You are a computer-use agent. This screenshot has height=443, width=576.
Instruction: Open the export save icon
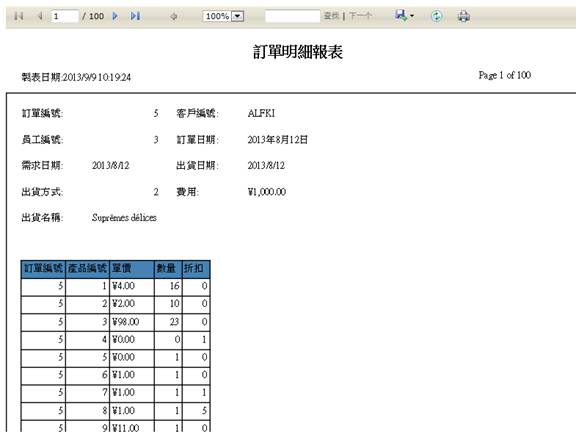pyautogui.click(x=401, y=15)
